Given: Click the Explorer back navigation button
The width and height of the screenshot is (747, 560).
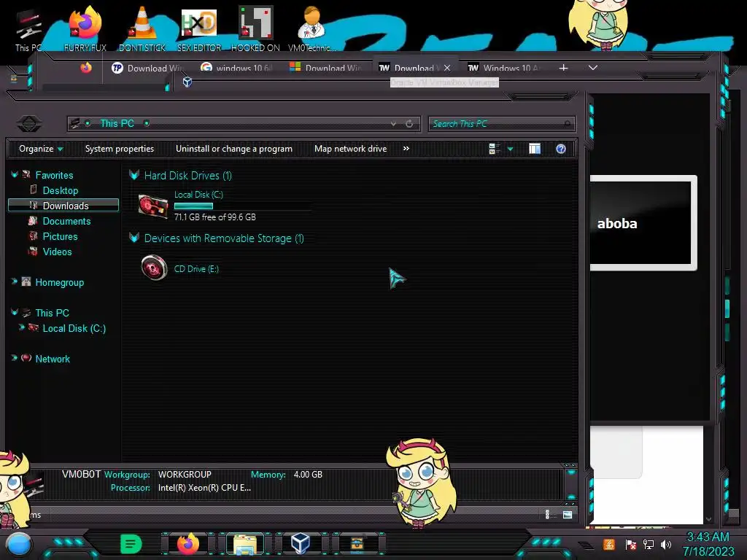Looking at the screenshot, I should [29, 124].
